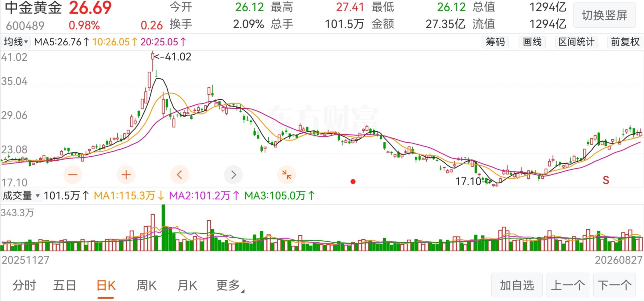The width and height of the screenshot is (644, 301).
Task: Click the 金额 value 27.35亿
Action: (446, 24)
